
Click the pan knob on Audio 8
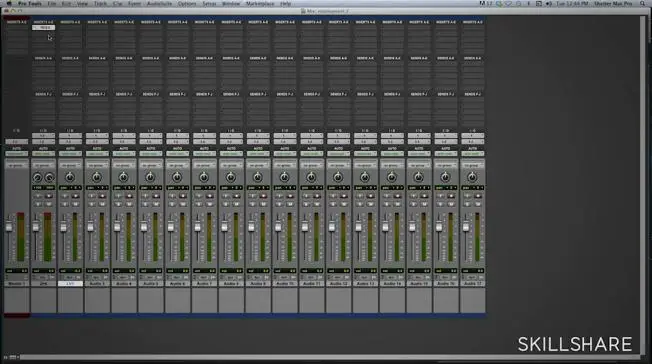pyautogui.click(x=231, y=178)
